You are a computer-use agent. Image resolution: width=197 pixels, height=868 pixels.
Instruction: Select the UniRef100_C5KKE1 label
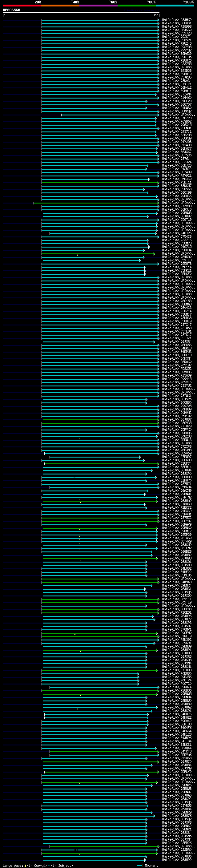[177, 271]
